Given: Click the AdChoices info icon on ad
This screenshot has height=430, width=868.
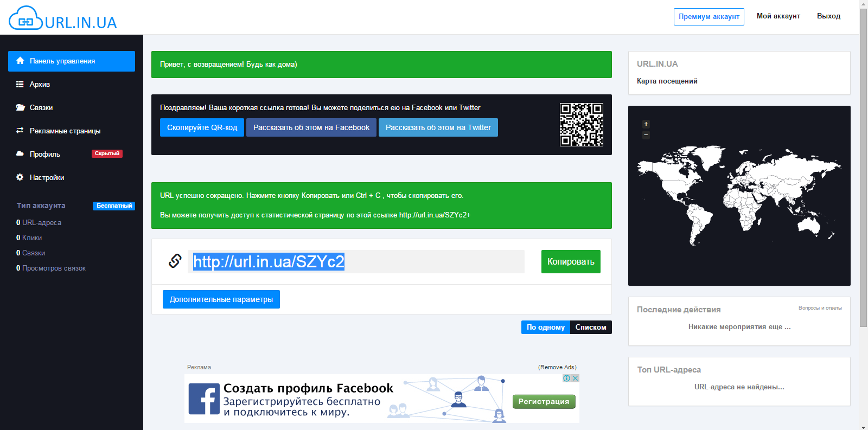Looking at the screenshot, I should pos(566,378).
